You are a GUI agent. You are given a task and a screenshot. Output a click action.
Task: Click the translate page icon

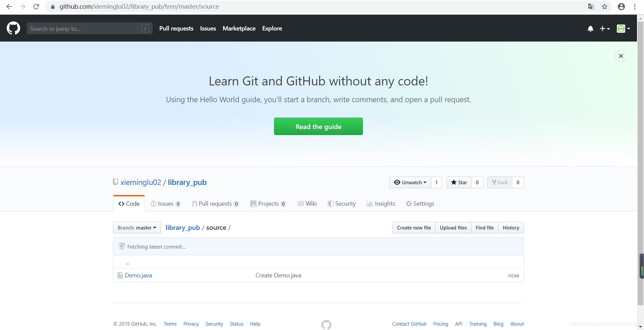tap(591, 7)
